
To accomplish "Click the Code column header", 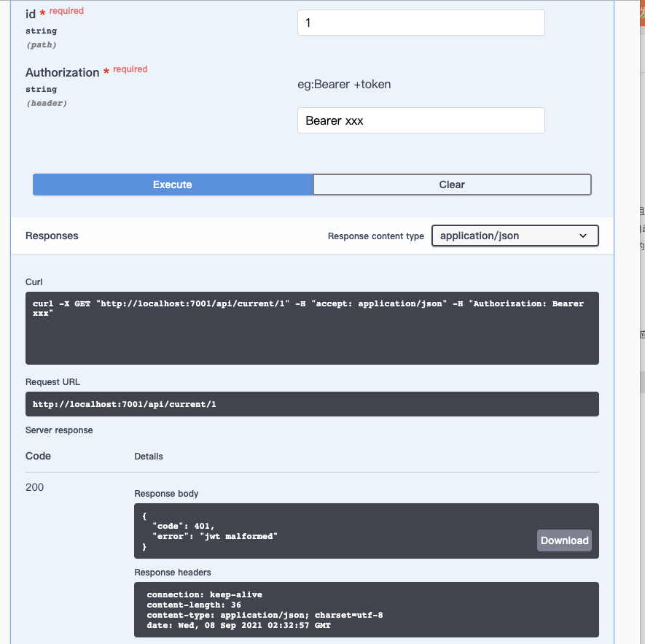I will (x=38, y=456).
